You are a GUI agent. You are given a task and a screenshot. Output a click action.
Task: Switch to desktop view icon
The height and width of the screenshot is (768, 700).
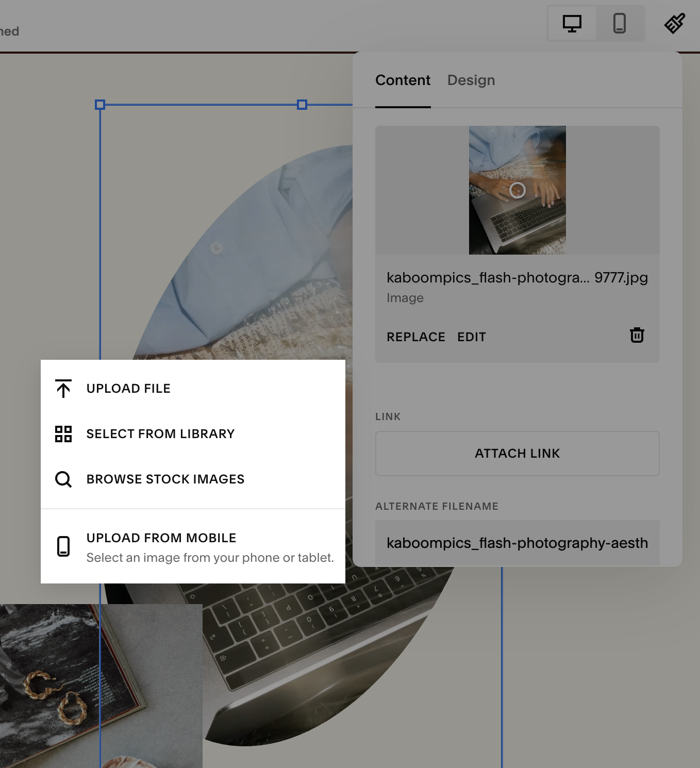tap(572, 24)
